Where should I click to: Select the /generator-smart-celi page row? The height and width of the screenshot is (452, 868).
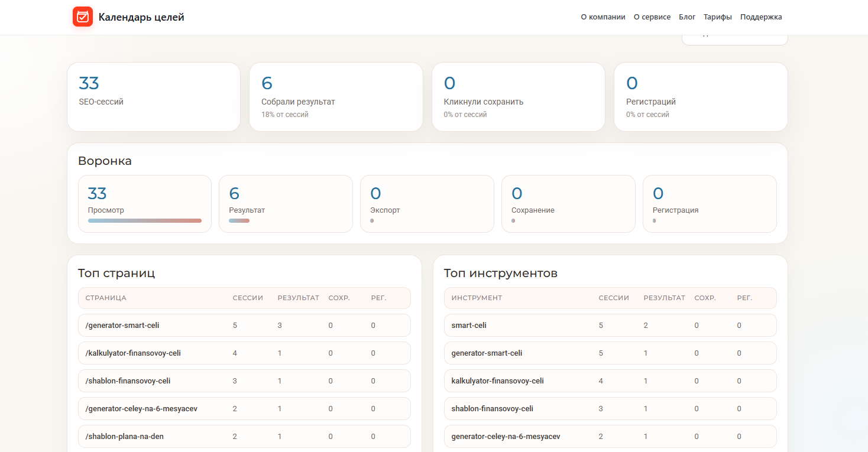click(244, 326)
